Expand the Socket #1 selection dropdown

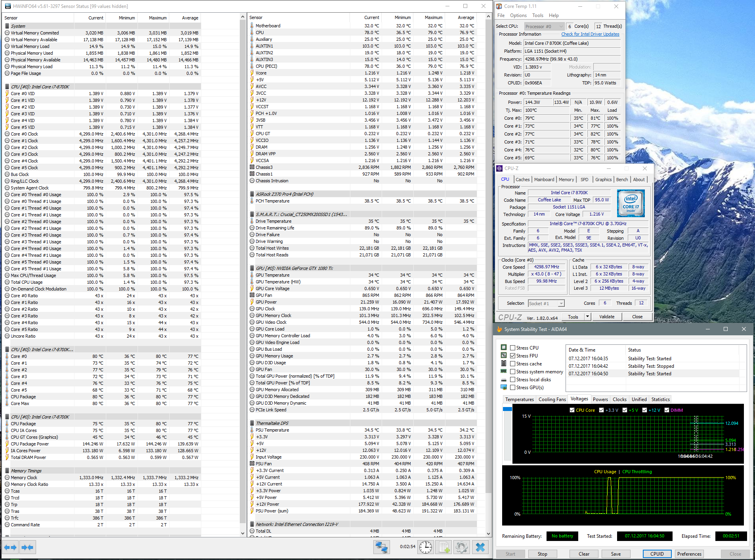(561, 304)
